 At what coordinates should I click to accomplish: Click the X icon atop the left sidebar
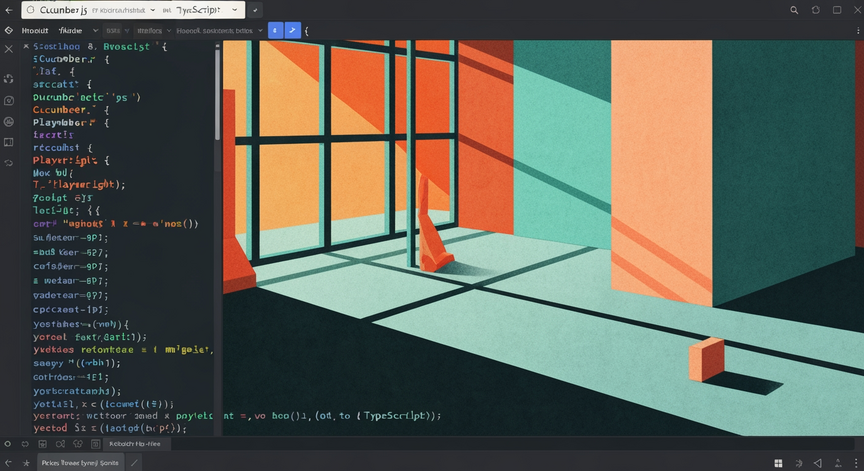(9, 49)
